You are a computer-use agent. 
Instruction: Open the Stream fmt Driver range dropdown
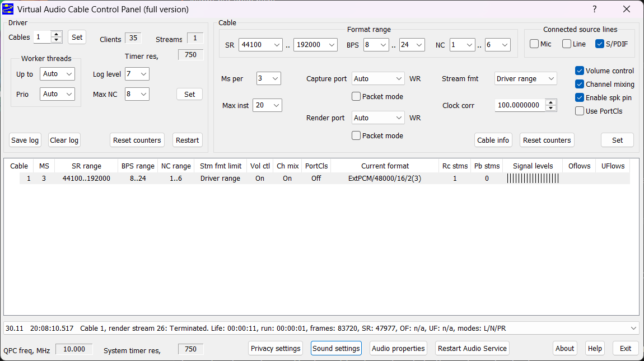pyautogui.click(x=525, y=78)
